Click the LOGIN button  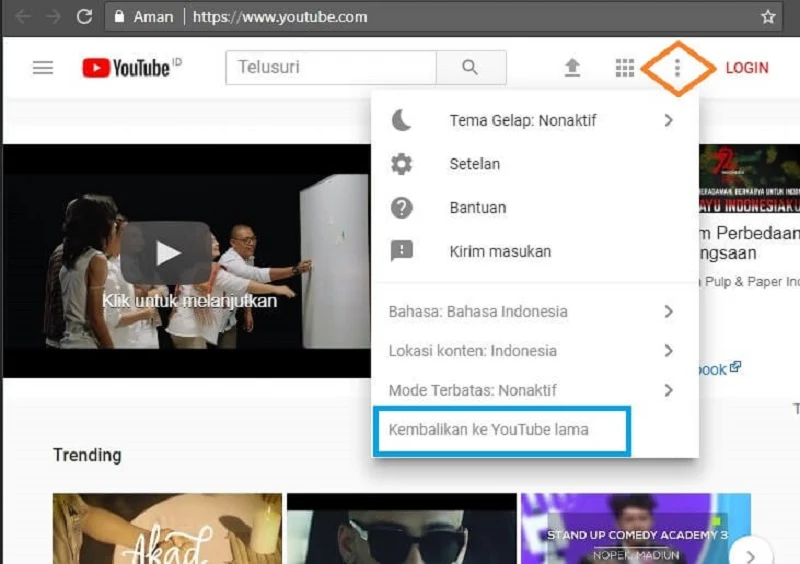coord(747,67)
